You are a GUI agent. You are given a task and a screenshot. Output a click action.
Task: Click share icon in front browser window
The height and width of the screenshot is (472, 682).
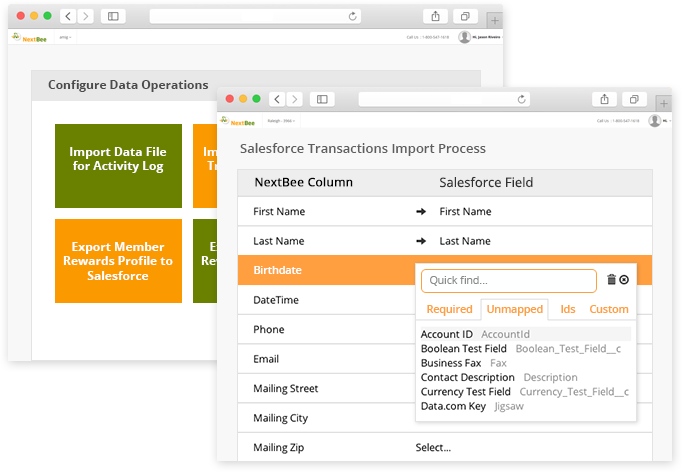pos(605,99)
